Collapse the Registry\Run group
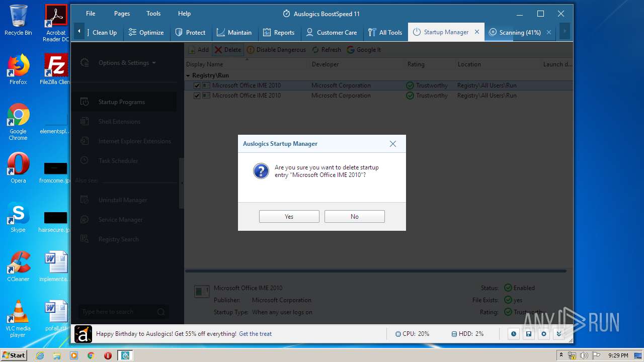The image size is (644, 362). [x=188, y=75]
